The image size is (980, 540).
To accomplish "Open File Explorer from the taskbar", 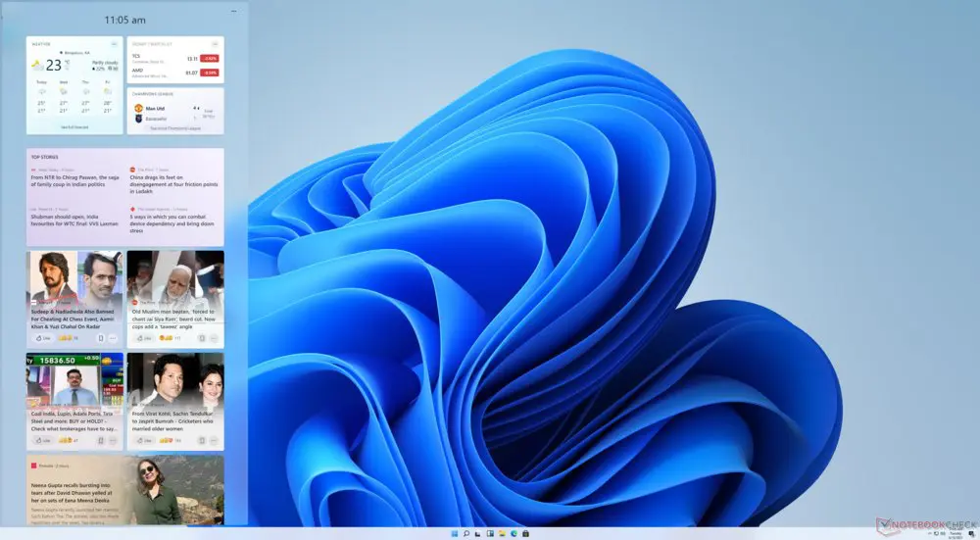I will pos(501,533).
